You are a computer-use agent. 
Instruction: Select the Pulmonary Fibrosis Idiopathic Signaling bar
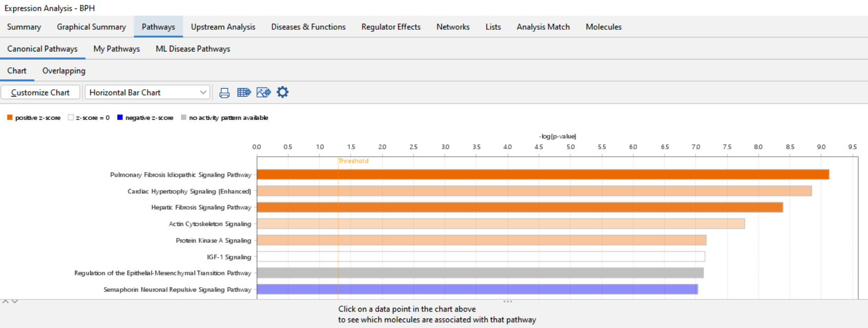[543, 175]
